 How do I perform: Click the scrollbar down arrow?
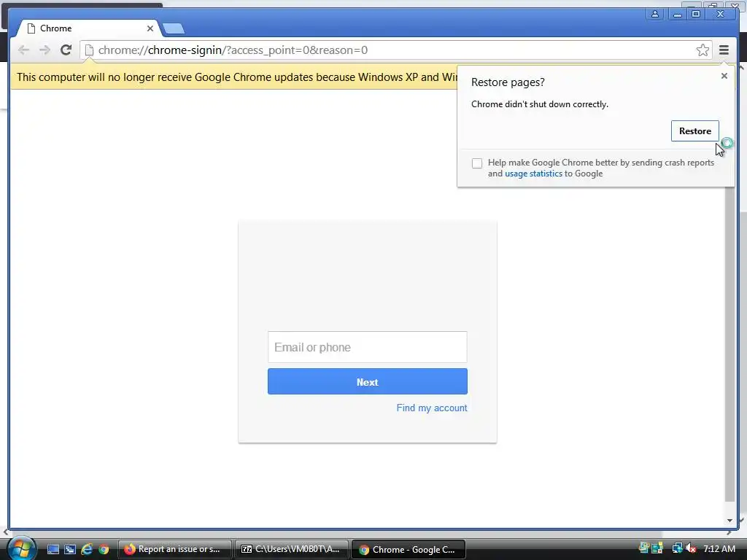point(729,521)
